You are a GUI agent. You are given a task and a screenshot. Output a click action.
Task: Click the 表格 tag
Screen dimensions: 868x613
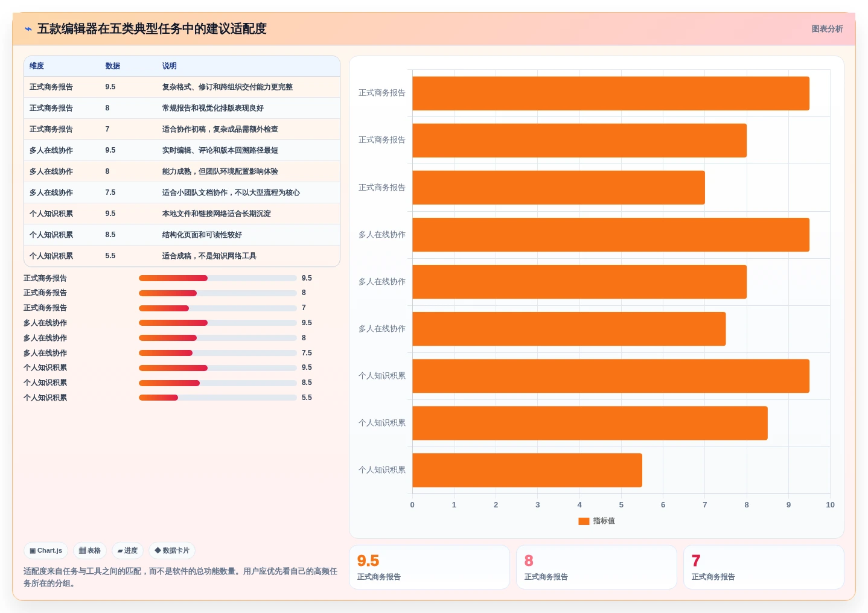90,550
